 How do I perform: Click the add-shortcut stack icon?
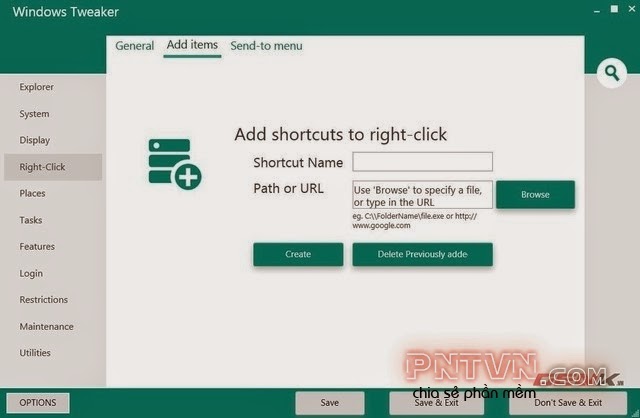point(175,164)
